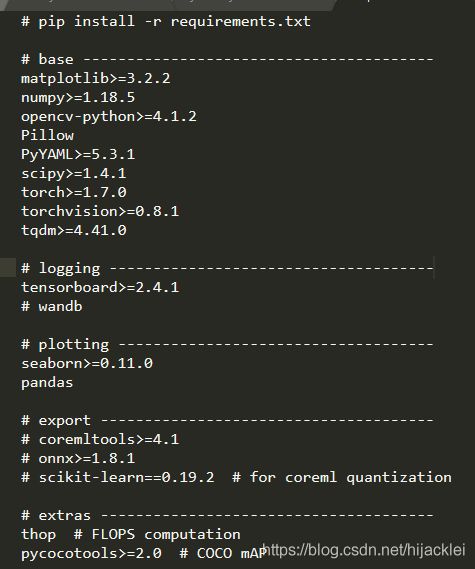
Task: Click the torchvision>=0.8.1 line
Action: click(100, 211)
